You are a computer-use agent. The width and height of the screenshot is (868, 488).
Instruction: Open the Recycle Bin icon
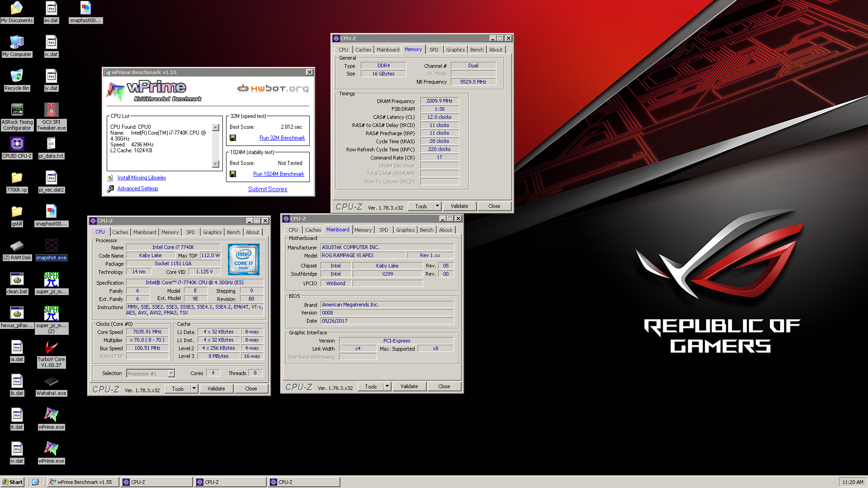click(x=17, y=80)
